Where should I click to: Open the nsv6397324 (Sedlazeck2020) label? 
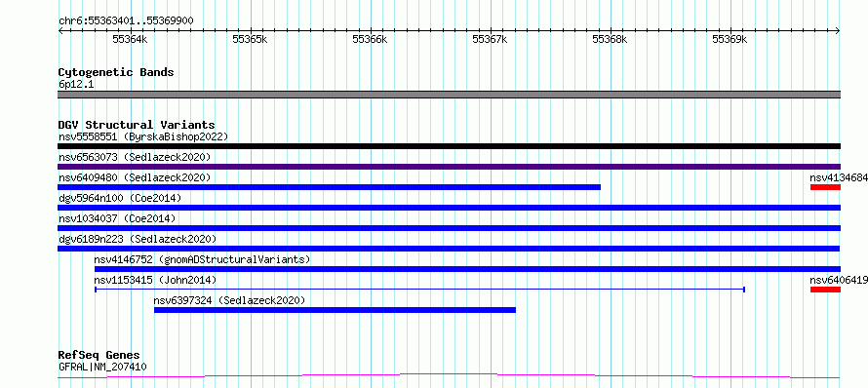tap(230, 300)
